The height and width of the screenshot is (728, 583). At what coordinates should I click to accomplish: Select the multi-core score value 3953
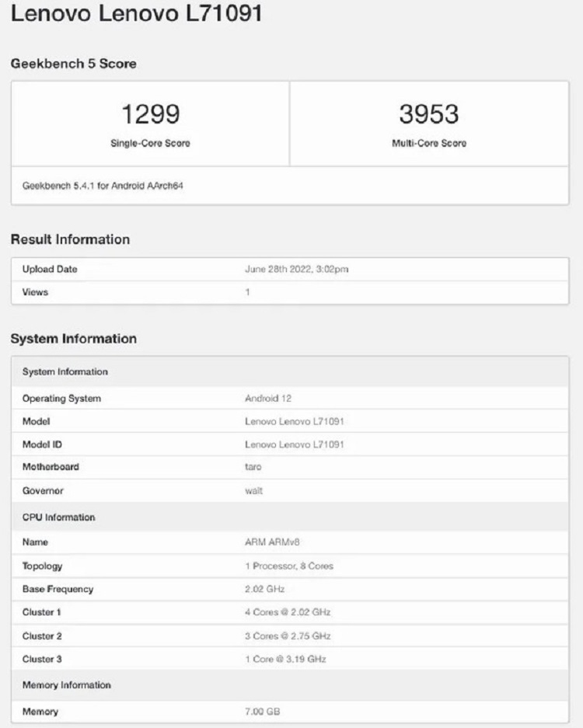tap(429, 114)
